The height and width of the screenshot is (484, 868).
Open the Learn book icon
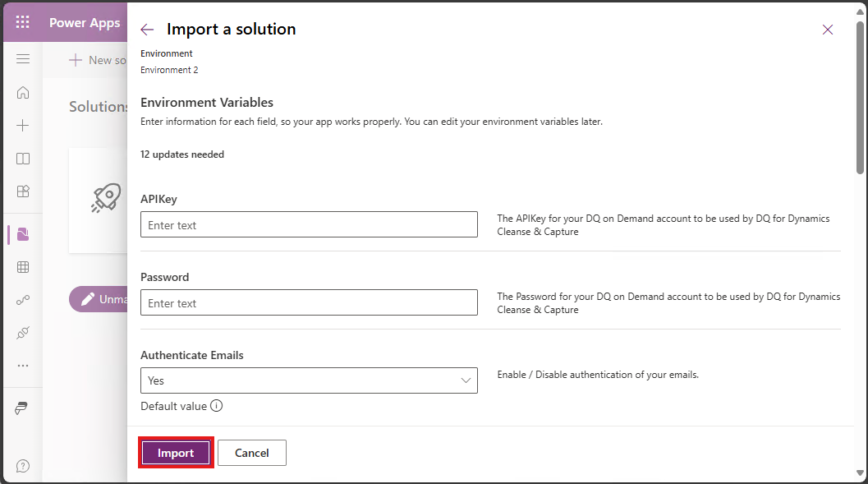pyautogui.click(x=23, y=159)
